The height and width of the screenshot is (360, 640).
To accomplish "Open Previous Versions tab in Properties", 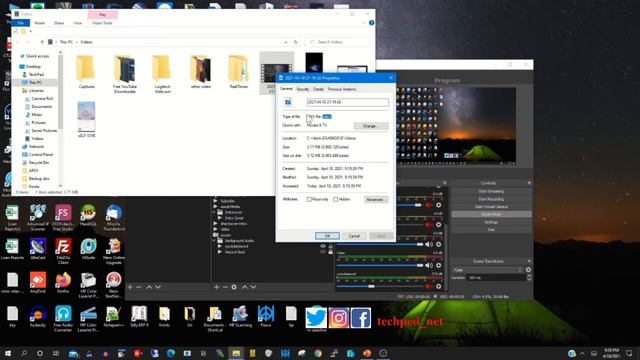I will tap(342, 89).
